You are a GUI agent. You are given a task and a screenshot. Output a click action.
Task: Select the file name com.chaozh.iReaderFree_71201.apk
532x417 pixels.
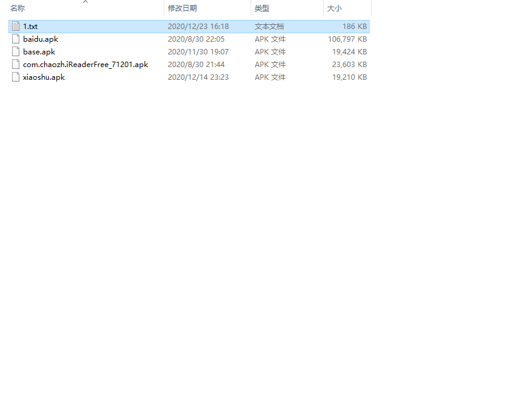86,65
